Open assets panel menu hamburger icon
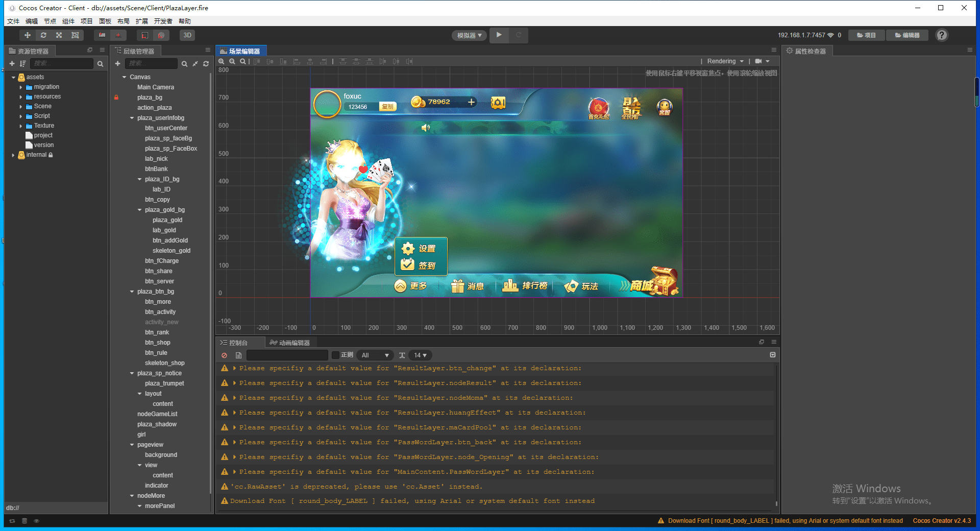This screenshot has width=980, height=531. (102, 50)
